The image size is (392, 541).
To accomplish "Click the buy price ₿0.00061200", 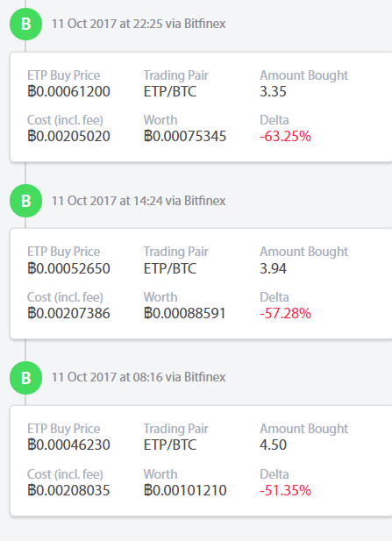I will pos(68,92).
